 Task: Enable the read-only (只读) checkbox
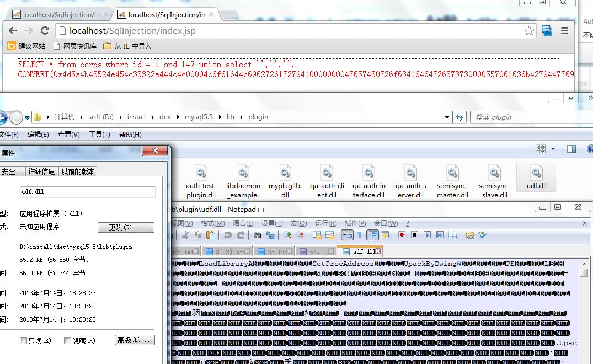coord(24,341)
